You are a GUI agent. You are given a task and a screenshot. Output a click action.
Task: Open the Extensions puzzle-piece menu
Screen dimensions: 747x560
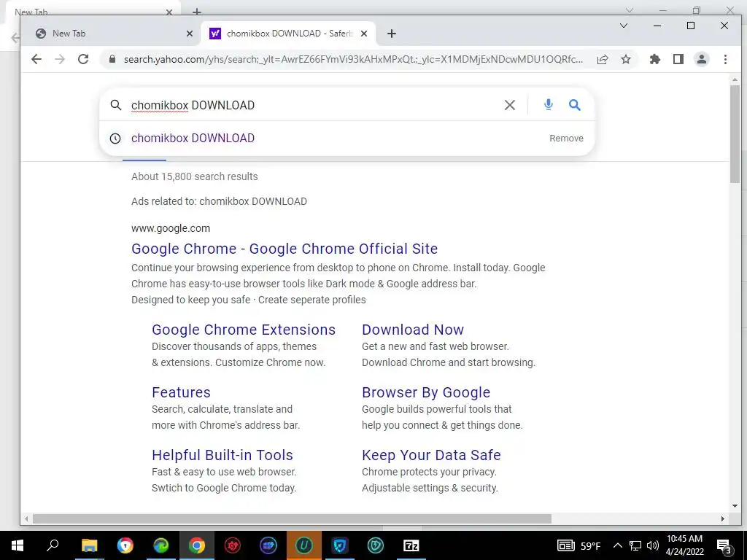click(655, 59)
